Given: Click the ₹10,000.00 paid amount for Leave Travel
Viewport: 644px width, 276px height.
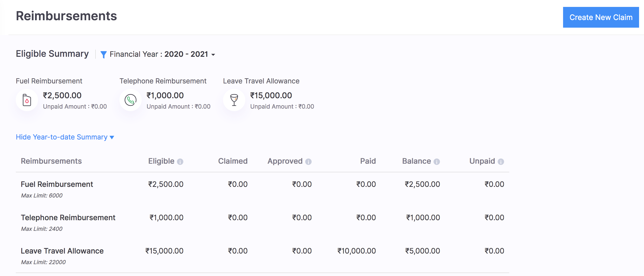Looking at the screenshot, I should pos(356,251).
